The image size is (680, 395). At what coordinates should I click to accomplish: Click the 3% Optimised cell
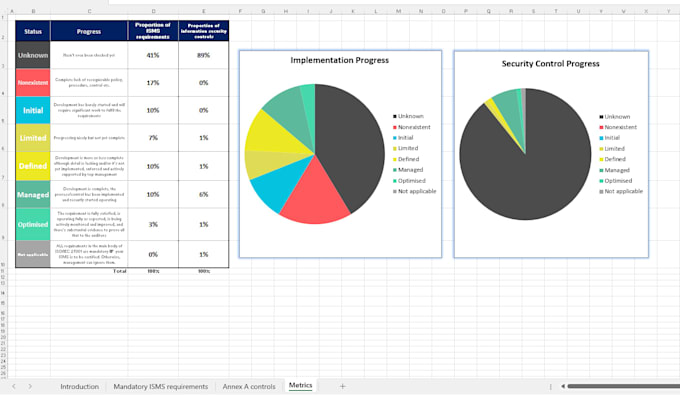coord(153,225)
